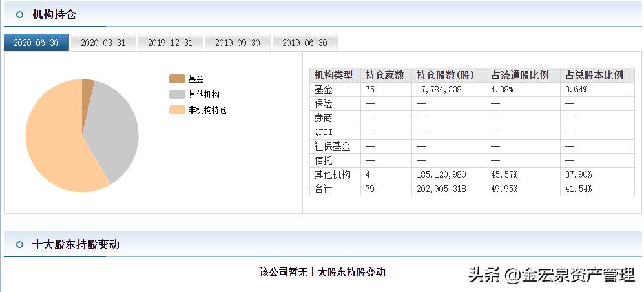Click the 券商 row label
The height and width of the screenshot is (292, 644).
(x=323, y=118)
